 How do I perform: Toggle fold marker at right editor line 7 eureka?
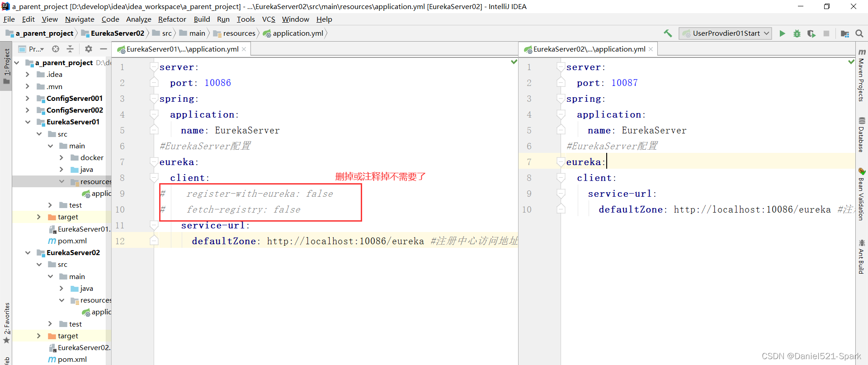click(561, 162)
